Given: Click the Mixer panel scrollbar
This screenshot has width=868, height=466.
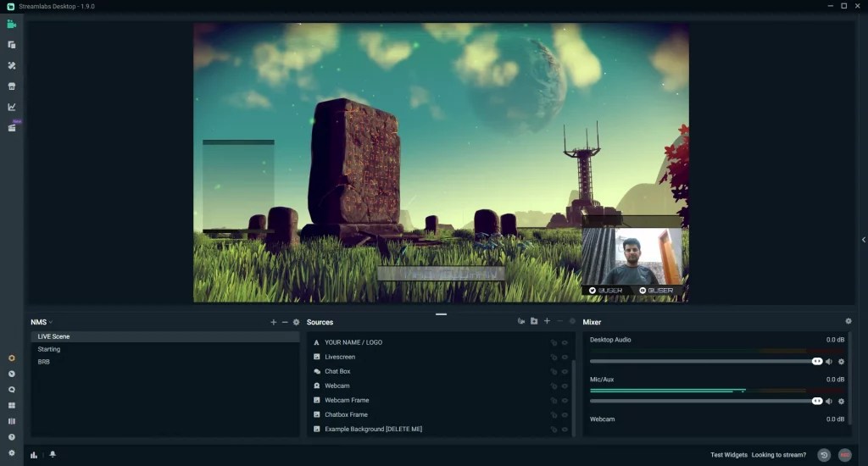Looking at the screenshot, I should point(849,380).
